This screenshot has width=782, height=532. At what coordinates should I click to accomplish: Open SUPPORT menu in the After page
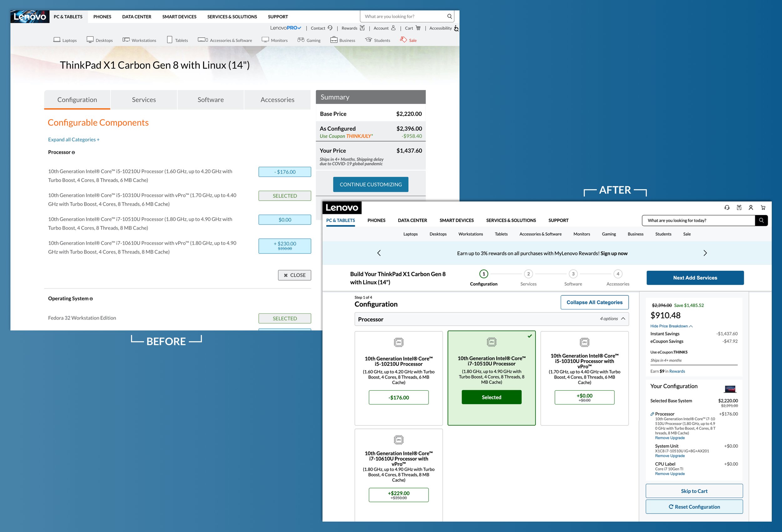558,221
